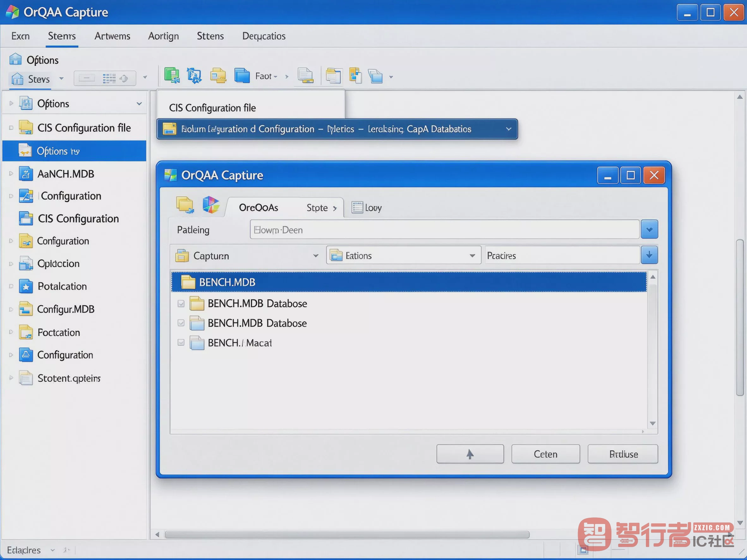Screen dimensions: 747x560
Task: Click the yellow-and-blue pages toolbar icon
Action: pos(355,75)
